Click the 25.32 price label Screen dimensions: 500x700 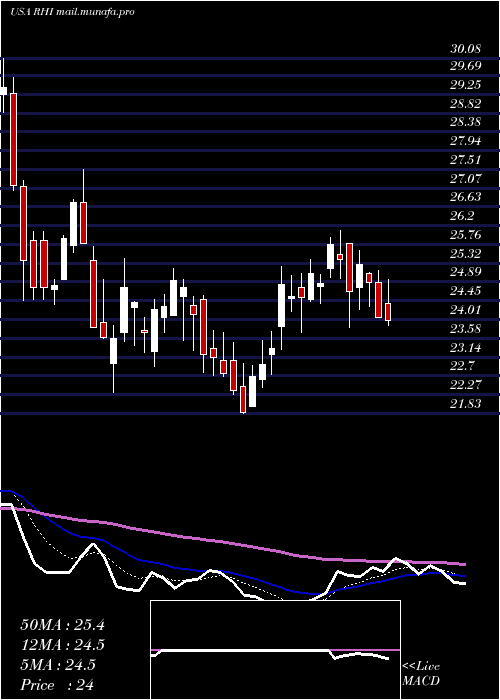(466, 254)
